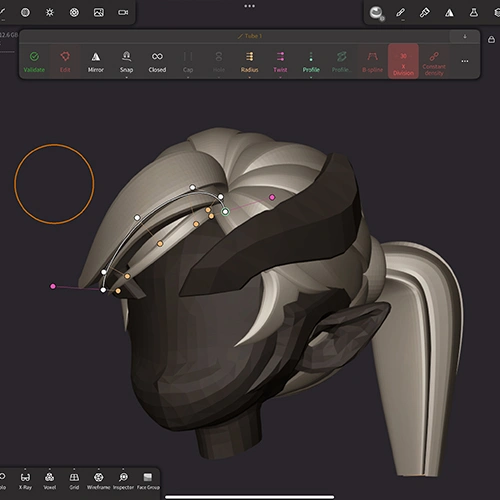Disable the highlighted X Division option

click(403, 61)
